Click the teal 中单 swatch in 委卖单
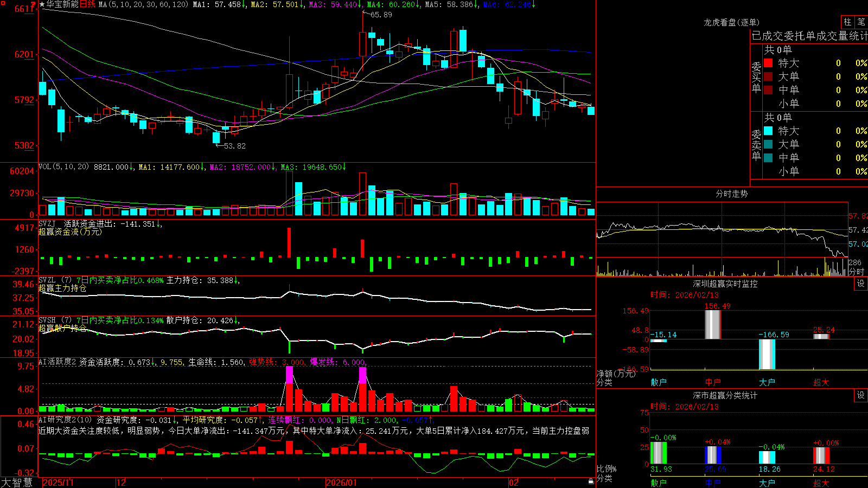This screenshot has height=488, width=868. 768,158
